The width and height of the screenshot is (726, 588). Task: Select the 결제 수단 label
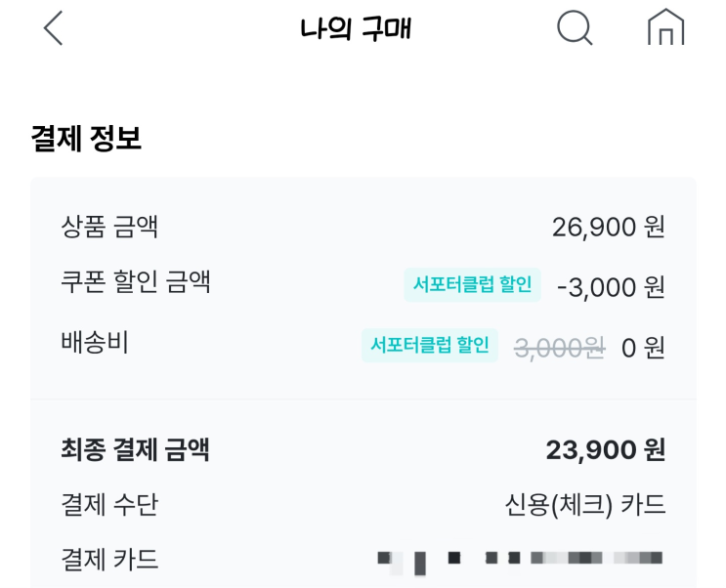coord(109,505)
